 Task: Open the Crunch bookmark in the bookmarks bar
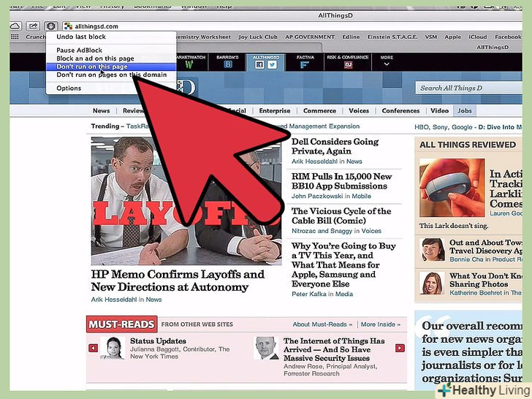(x=36, y=37)
